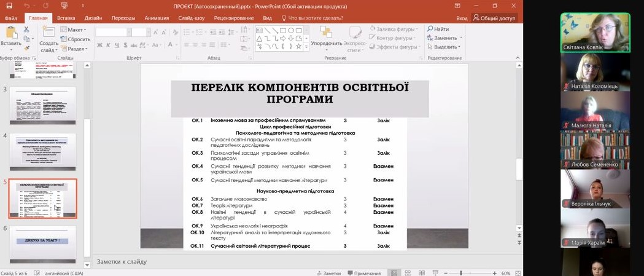Toggle Notes (Заметки) pane in status bar
Screen dimensions: 644x276
328,273
